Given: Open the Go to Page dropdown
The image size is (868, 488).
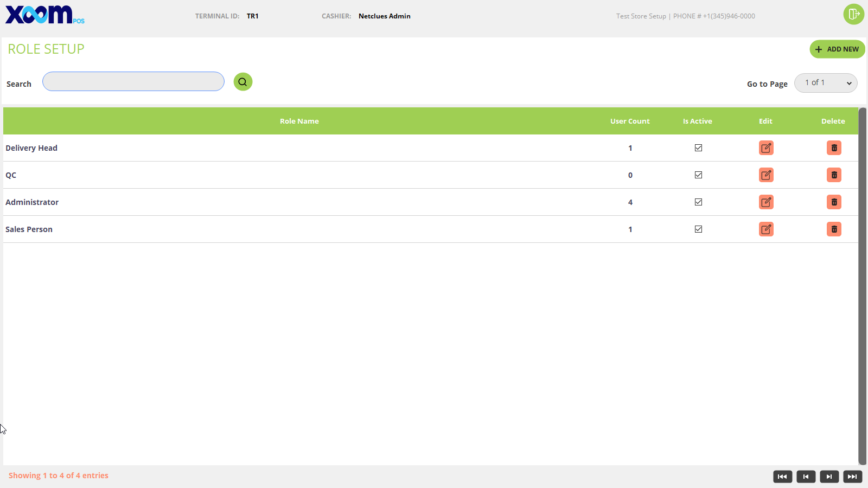Looking at the screenshot, I should [x=826, y=83].
